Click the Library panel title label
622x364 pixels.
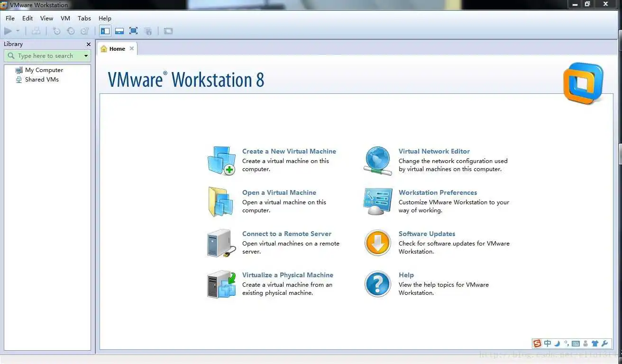[13, 44]
